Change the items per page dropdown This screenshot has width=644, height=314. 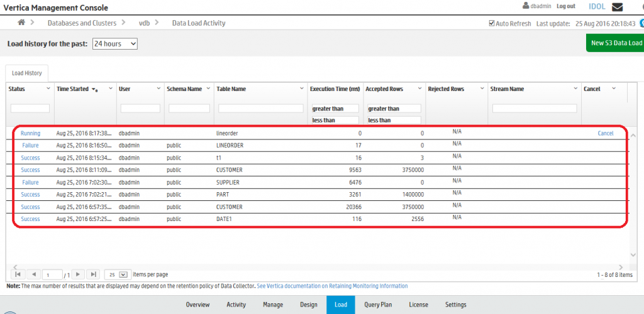coord(116,274)
